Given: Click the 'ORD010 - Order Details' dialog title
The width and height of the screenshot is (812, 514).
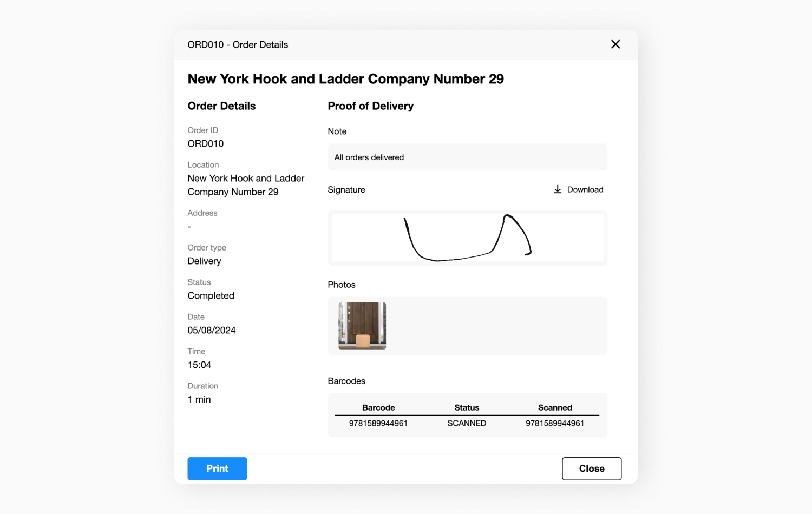Looking at the screenshot, I should (238, 45).
